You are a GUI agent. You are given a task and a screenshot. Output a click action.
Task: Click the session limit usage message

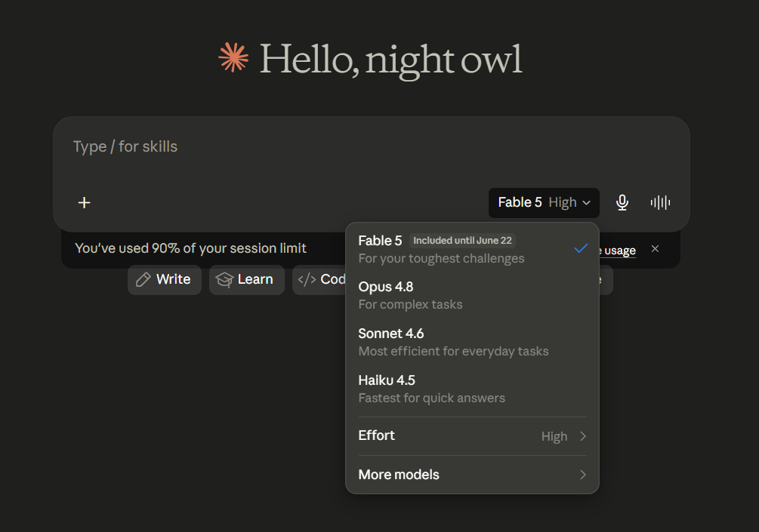[x=191, y=248]
